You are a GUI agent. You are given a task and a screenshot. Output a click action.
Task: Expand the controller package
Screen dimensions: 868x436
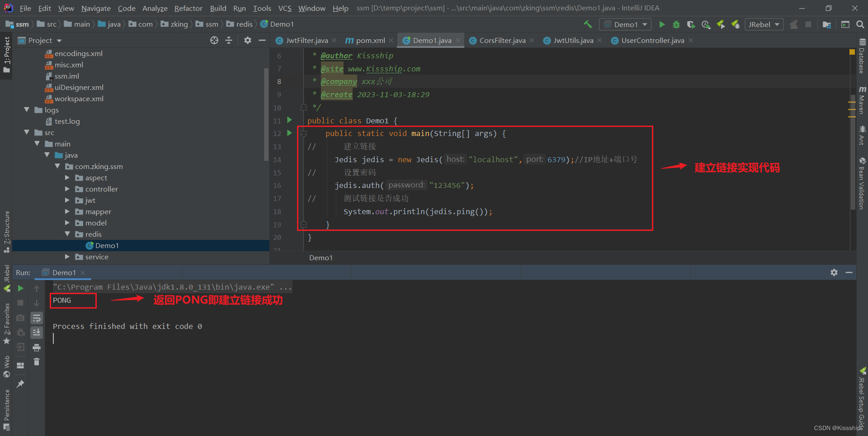tap(67, 189)
